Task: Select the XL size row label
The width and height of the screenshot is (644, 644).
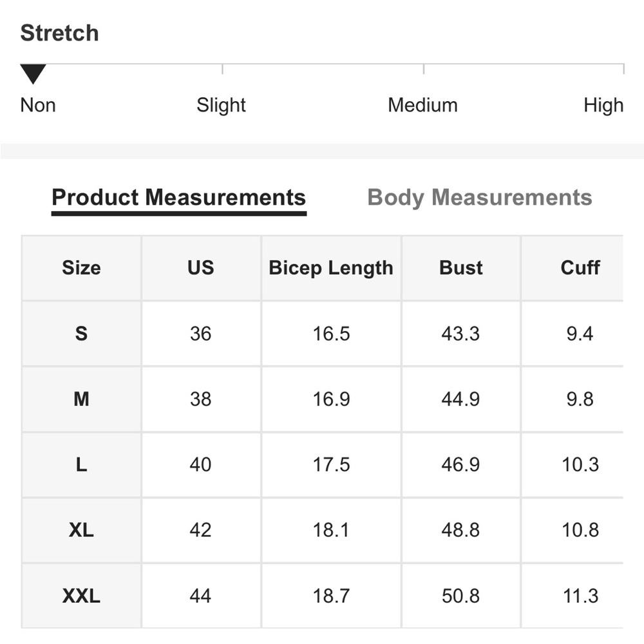Action: 81,530
